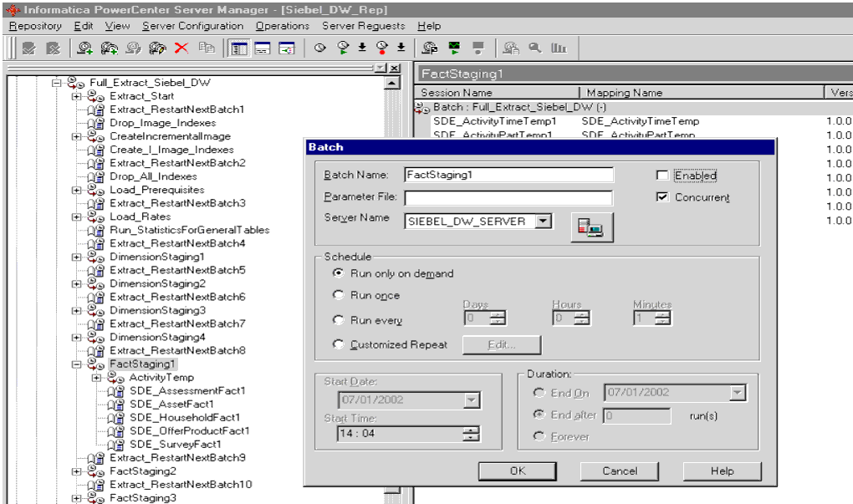Click the depressed navigator view toolbar icon

tap(238, 48)
